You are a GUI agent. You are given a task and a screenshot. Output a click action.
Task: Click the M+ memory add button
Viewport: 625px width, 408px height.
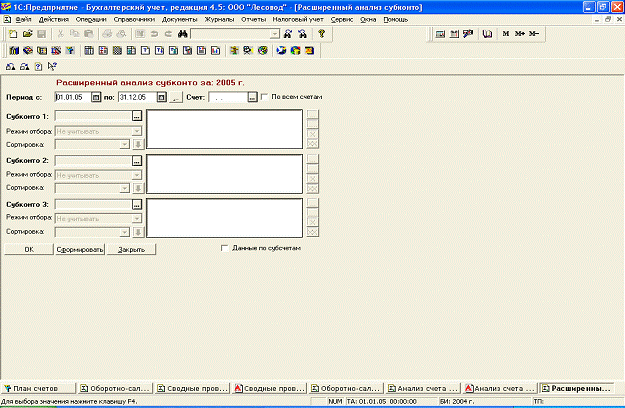click(519, 34)
